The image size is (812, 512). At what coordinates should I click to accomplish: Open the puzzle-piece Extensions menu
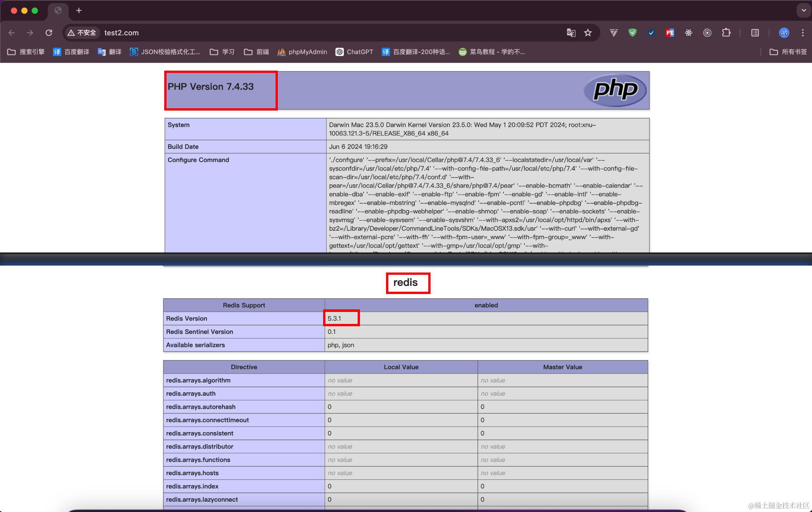pyautogui.click(x=726, y=33)
